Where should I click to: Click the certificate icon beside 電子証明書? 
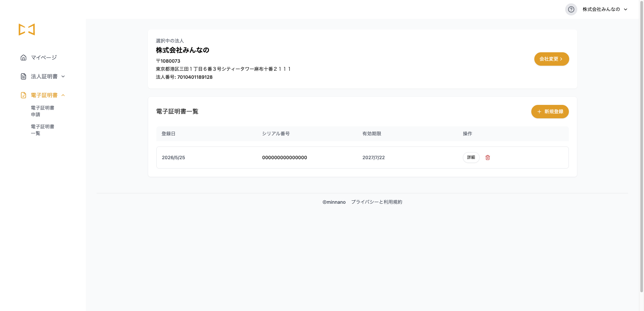[x=23, y=95]
